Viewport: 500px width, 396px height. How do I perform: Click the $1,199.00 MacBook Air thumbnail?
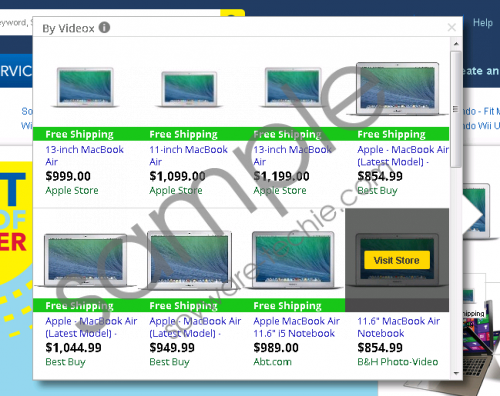click(293, 87)
